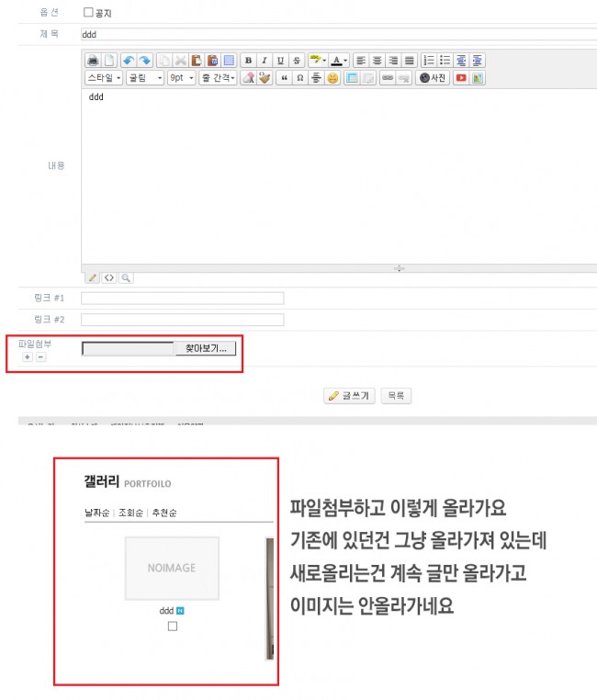
Task: Sort gallery by 조회순
Action: click(130, 513)
